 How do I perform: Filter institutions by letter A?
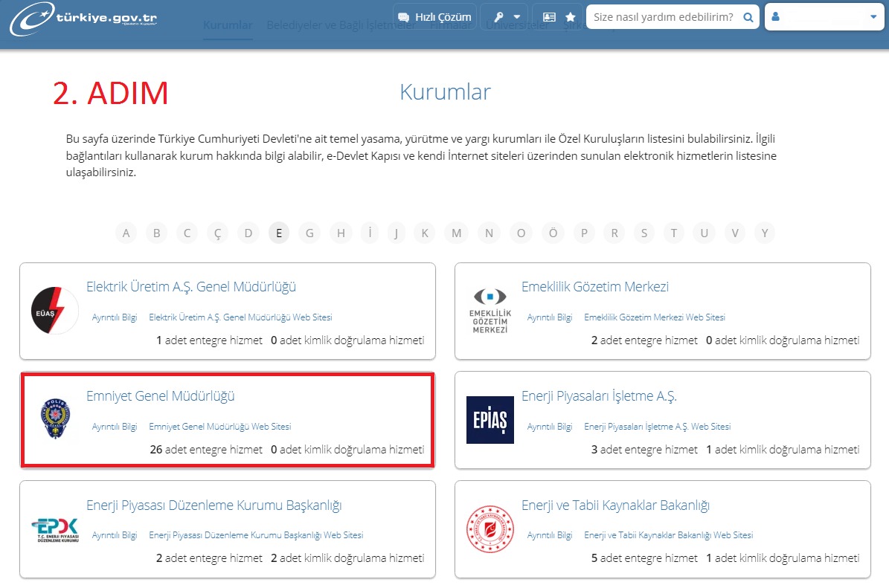pyautogui.click(x=126, y=233)
